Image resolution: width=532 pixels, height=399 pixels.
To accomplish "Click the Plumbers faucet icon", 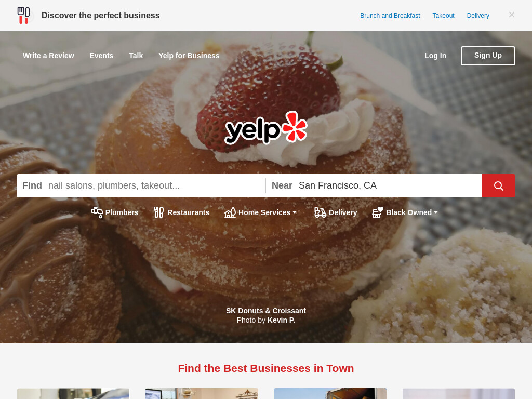I will click(x=97, y=212).
